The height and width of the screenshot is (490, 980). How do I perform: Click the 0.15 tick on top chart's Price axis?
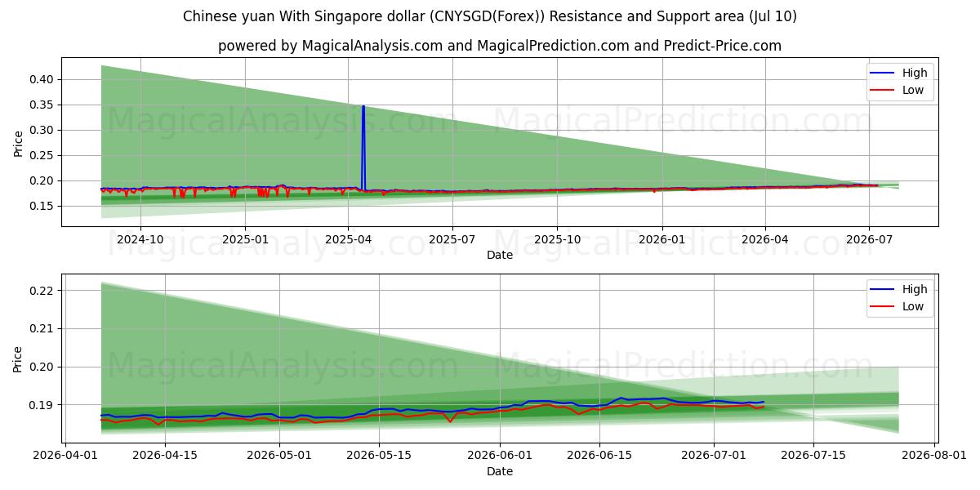42,206
